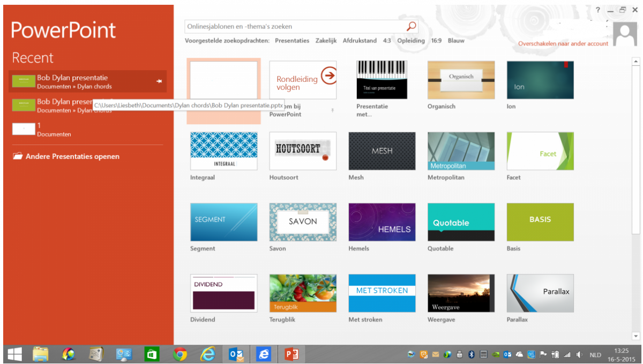Choose the Hemels template
The image size is (643, 364).
[382, 222]
